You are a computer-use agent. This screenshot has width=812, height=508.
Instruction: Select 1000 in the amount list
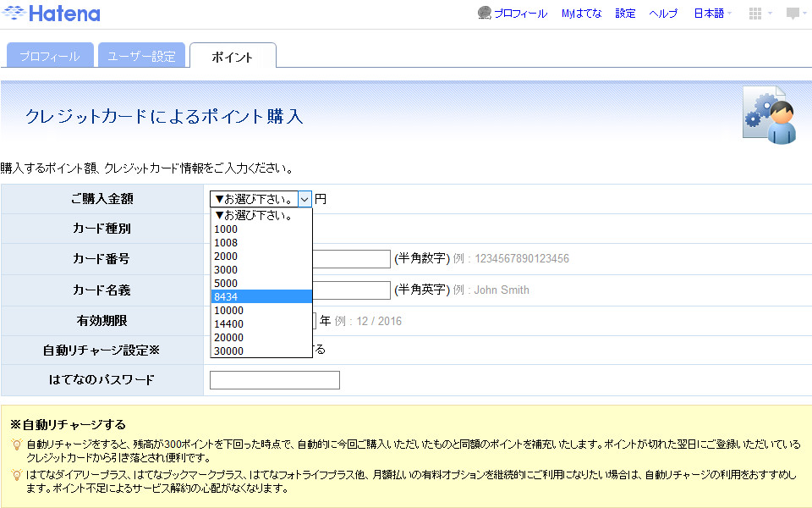pyautogui.click(x=261, y=229)
